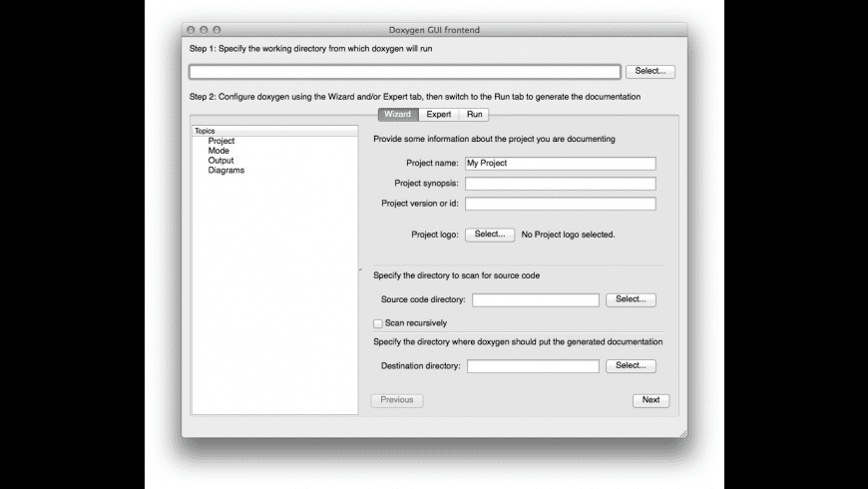868x489 pixels.
Task: Click the Previous button
Action: pyautogui.click(x=397, y=400)
